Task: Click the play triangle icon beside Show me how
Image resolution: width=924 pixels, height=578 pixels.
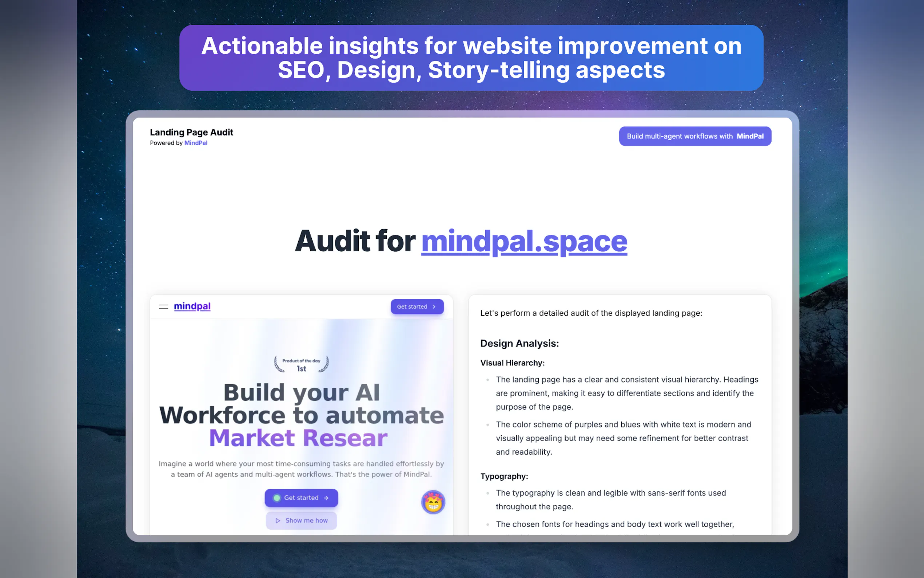Action: (278, 520)
